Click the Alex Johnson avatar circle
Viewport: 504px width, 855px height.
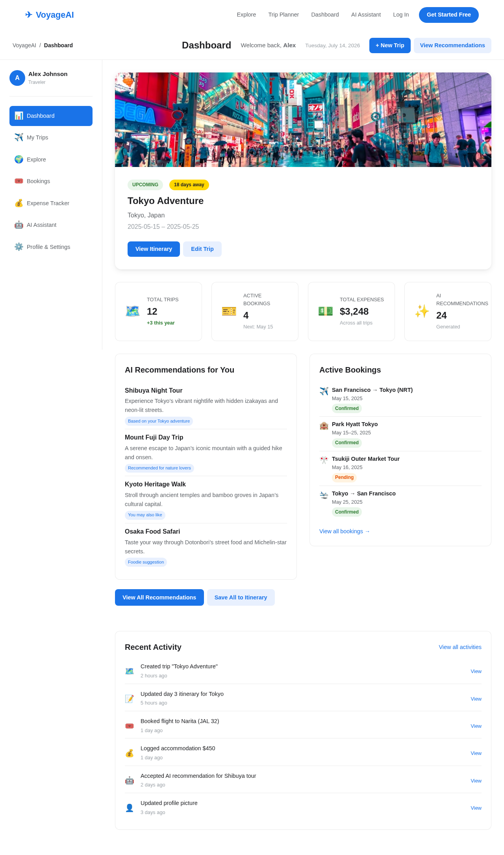(17, 78)
